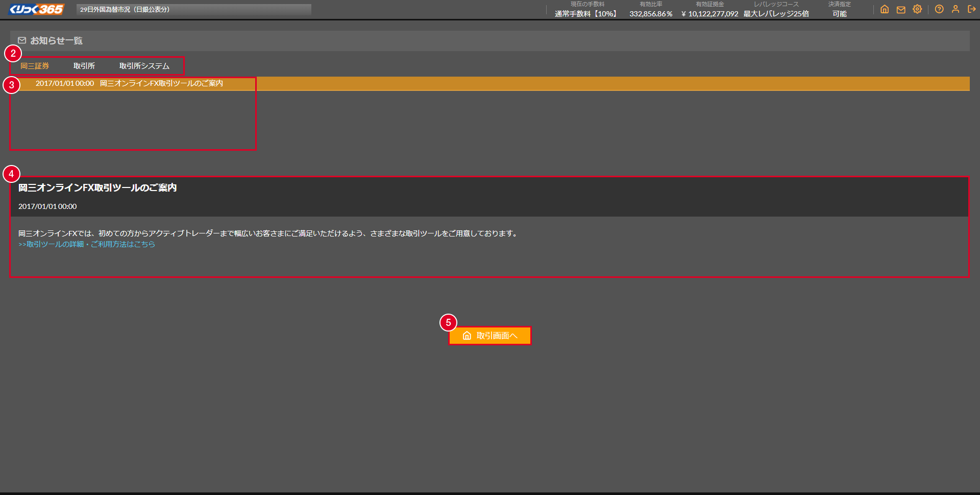980x495 pixels.
Task: Click the notice detail title 岡三オンラインFX取引ツールのご案内
Action: (97, 188)
